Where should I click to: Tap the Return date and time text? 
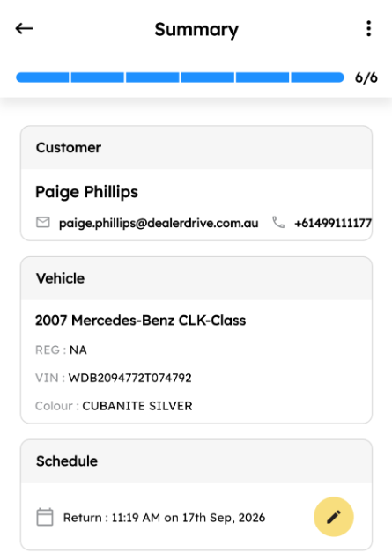coord(165,518)
